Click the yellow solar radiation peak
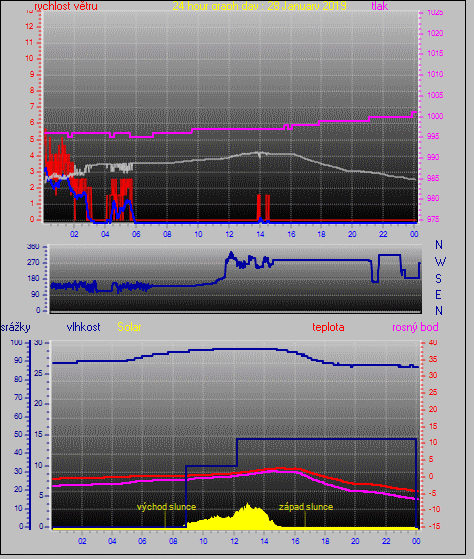Screen dimensions: 474x559 [x=248, y=506]
